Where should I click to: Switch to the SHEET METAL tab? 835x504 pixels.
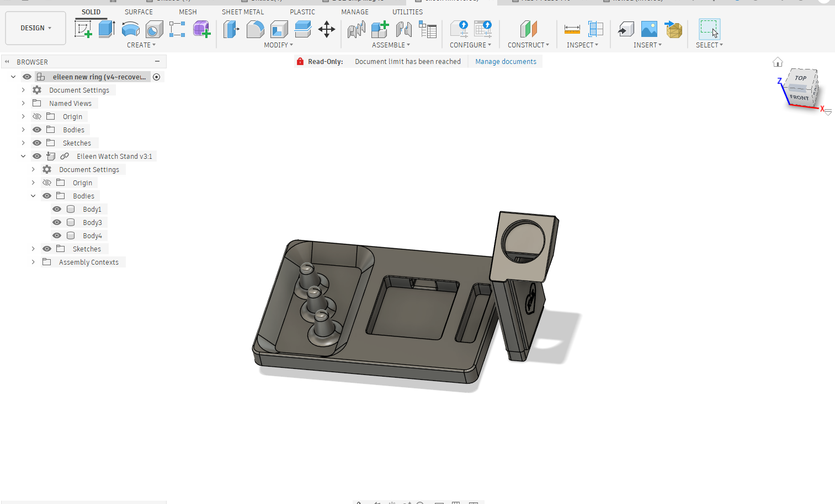pyautogui.click(x=243, y=12)
